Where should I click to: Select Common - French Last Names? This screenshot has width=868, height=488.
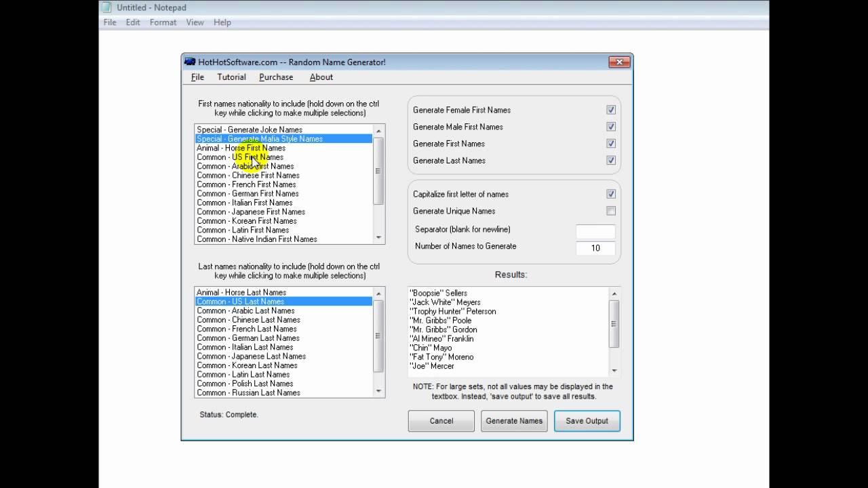point(283,329)
